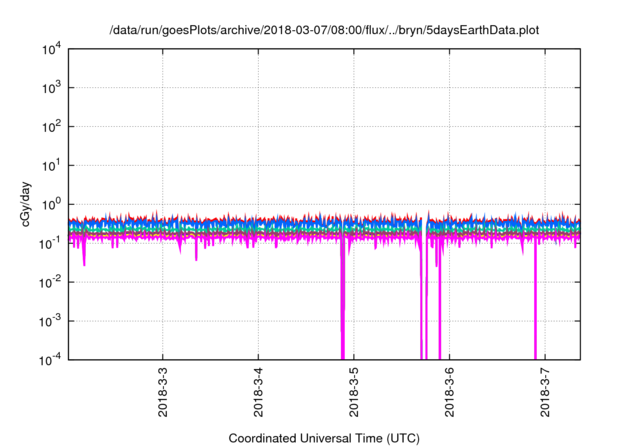Click the cGy/day axis title
Image resolution: width=640 pixels, height=448 pixels.
26,205
